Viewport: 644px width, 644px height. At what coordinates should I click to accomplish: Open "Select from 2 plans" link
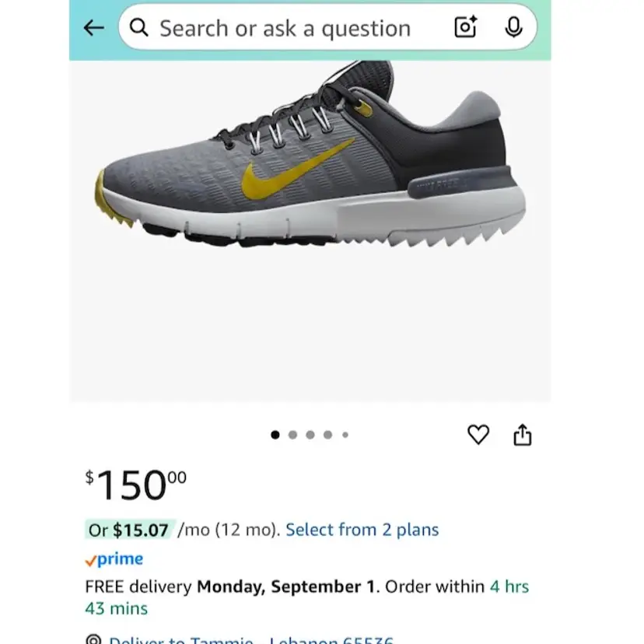click(362, 530)
